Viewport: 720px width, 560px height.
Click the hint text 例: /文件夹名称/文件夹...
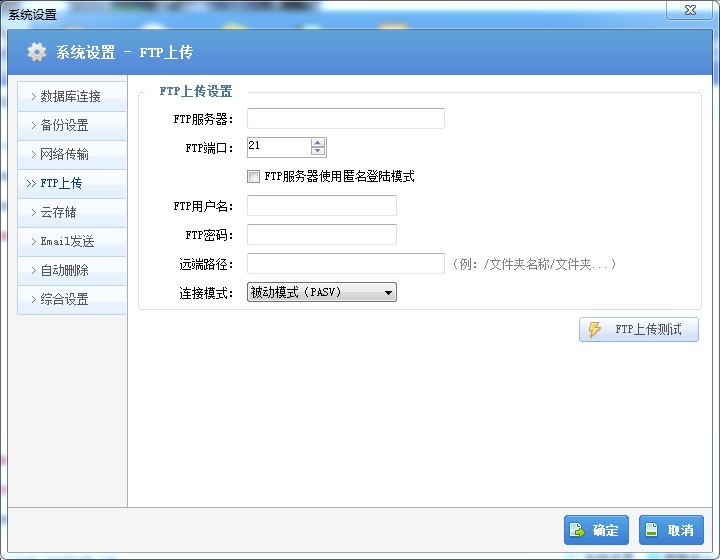tap(534, 264)
